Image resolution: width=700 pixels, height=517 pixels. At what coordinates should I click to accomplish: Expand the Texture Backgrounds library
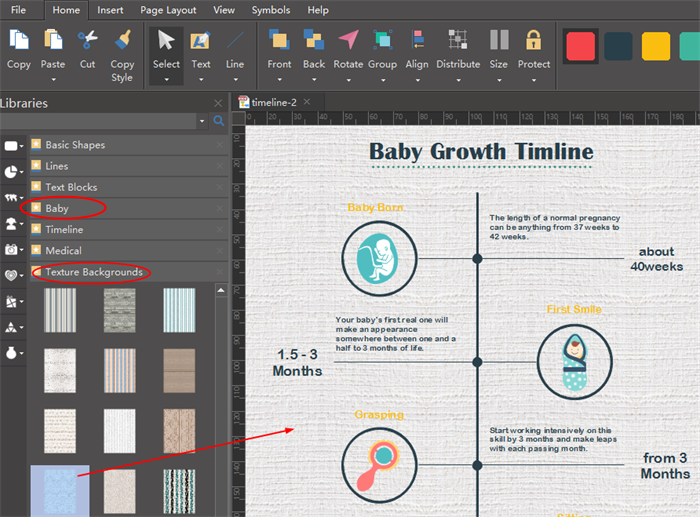tap(93, 272)
